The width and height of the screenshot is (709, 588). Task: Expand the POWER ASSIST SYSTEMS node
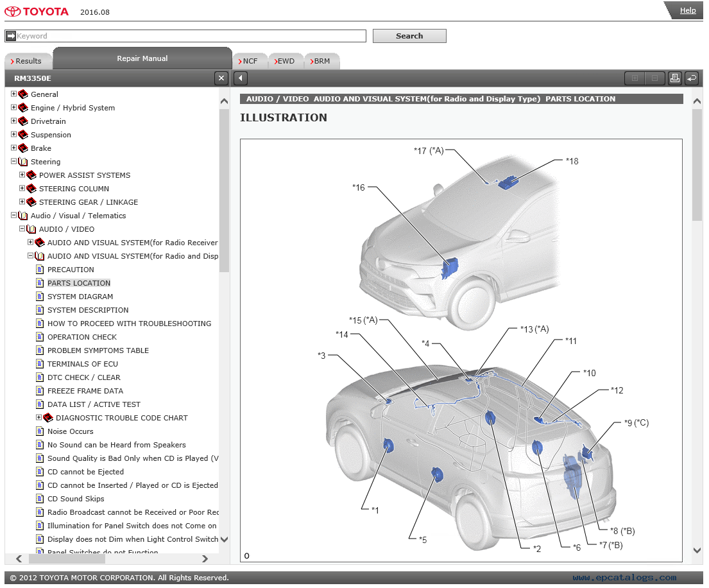(x=22, y=175)
